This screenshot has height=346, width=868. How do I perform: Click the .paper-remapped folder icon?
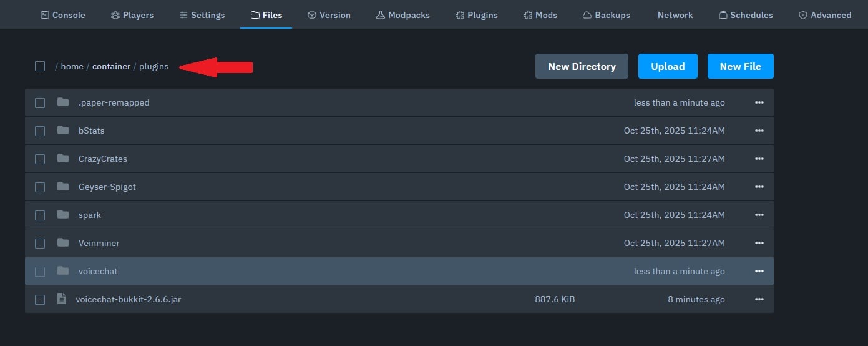click(x=63, y=102)
